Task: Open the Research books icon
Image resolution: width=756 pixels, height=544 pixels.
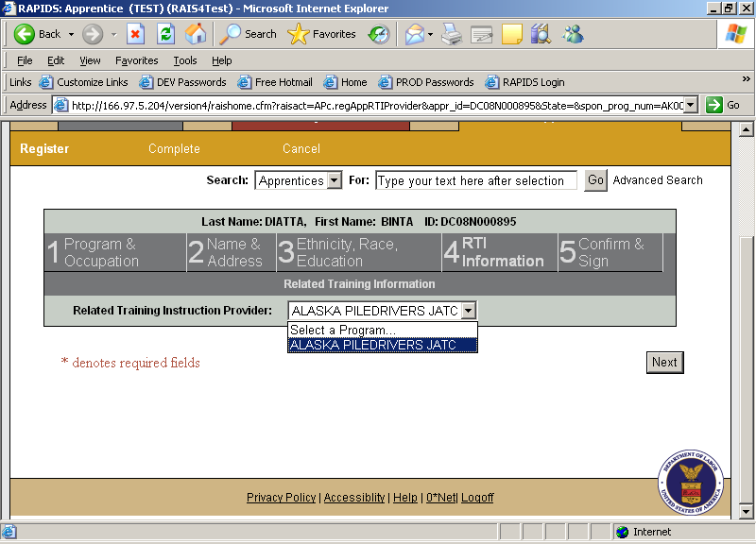Action: [541, 34]
